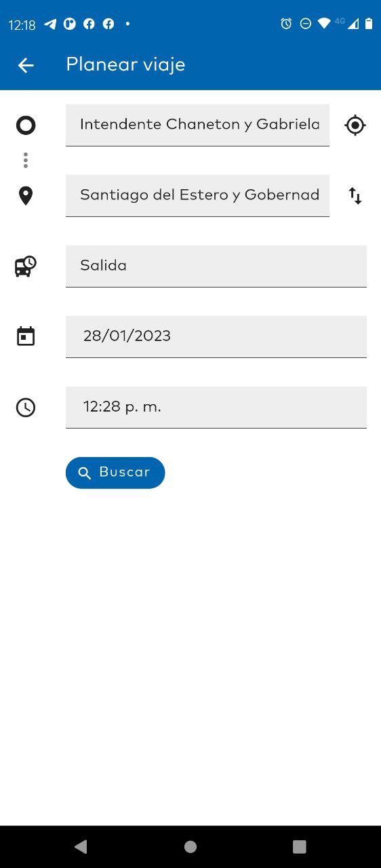Tap Android recent apps square
This screenshot has width=381, height=868.
click(300, 846)
